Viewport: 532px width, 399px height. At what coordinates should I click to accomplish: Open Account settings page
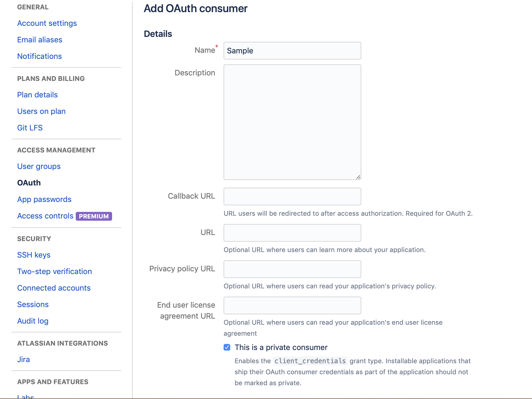[x=47, y=23]
